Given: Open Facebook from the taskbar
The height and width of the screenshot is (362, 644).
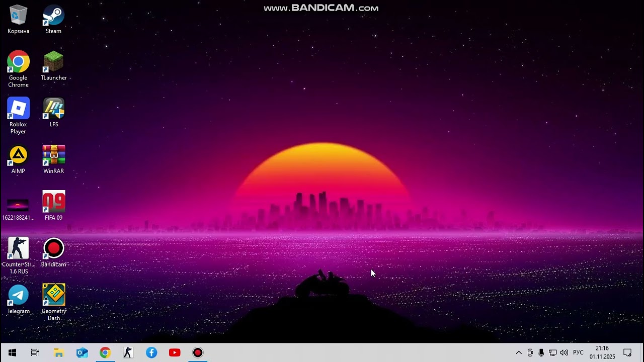Looking at the screenshot, I should coord(151,352).
